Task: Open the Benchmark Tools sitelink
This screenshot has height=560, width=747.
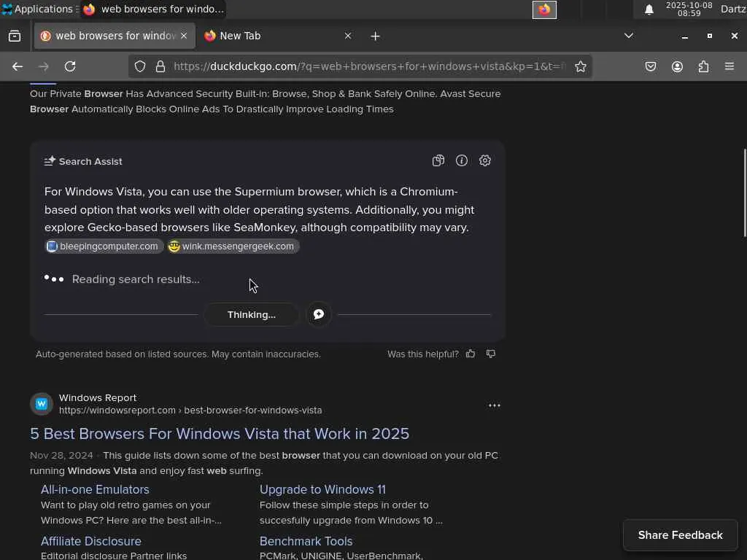Action: point(306,542)
